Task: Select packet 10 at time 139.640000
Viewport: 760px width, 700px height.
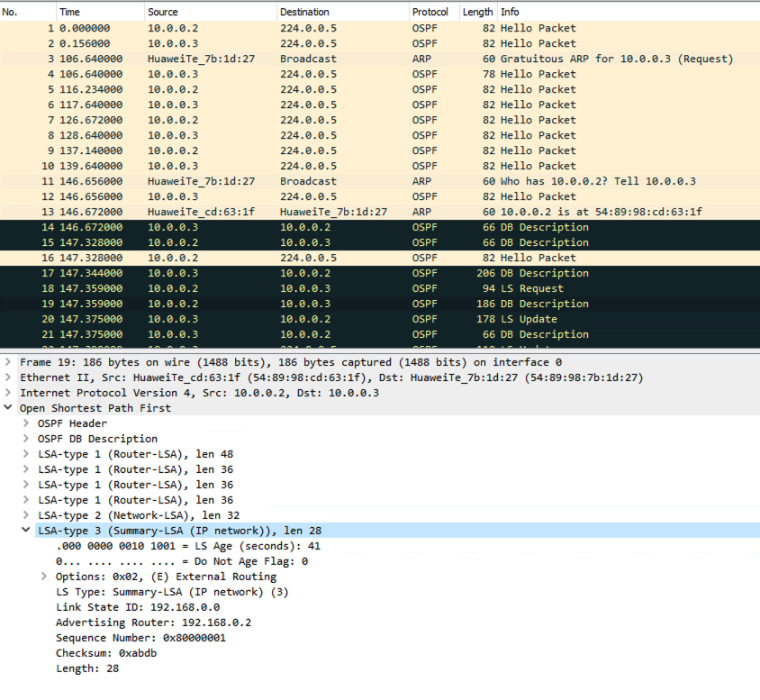Action: [380, 166]
